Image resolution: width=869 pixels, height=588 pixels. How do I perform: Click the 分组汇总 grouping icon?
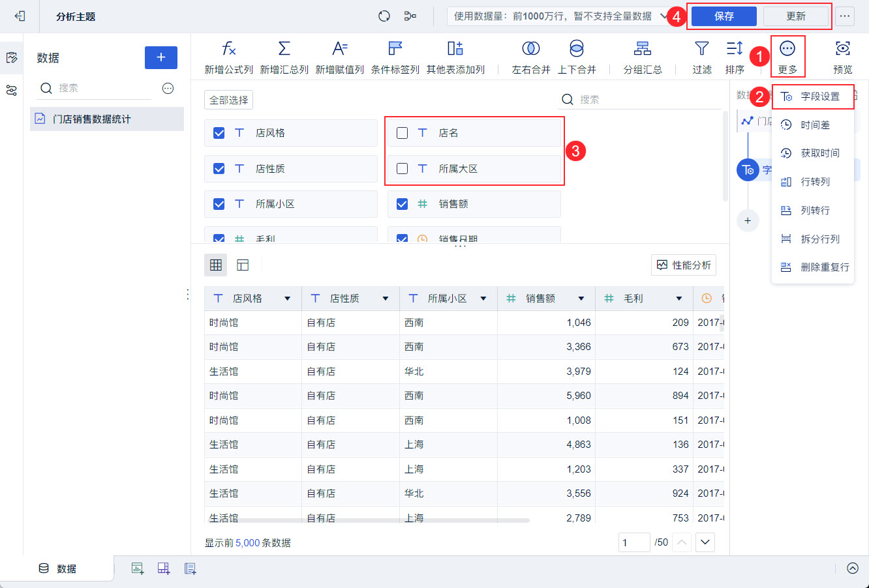coord(642,49)
